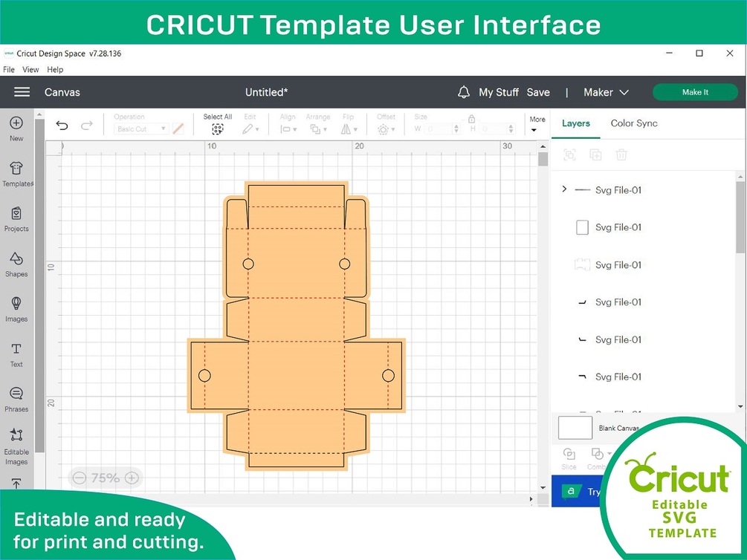
Task: Click the Redo arrow
Action: [87, 126]
